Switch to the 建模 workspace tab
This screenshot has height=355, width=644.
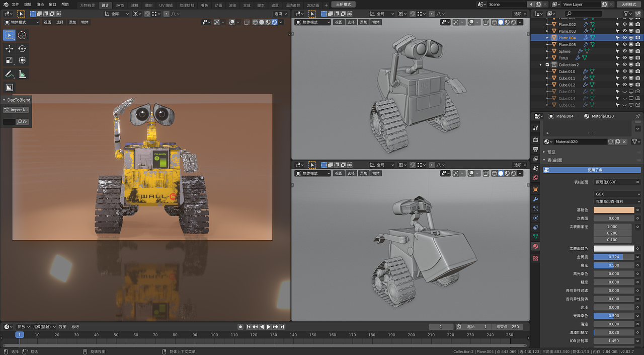[x=134, y=5]
